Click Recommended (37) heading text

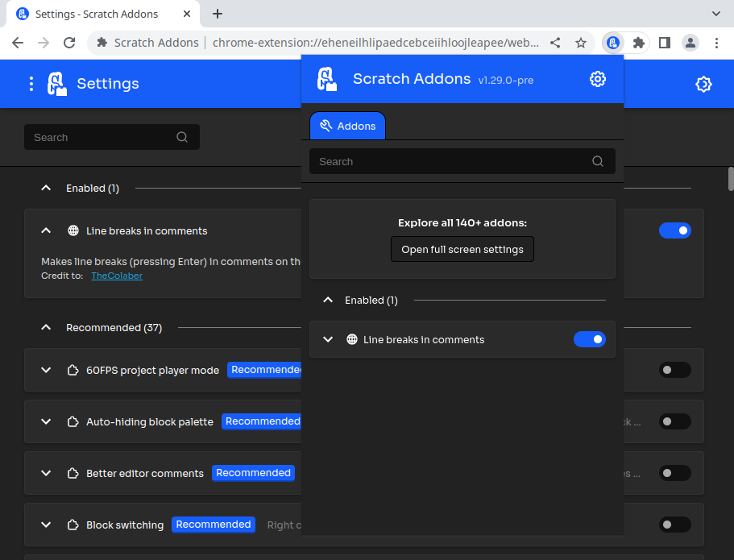click(114, 328)
